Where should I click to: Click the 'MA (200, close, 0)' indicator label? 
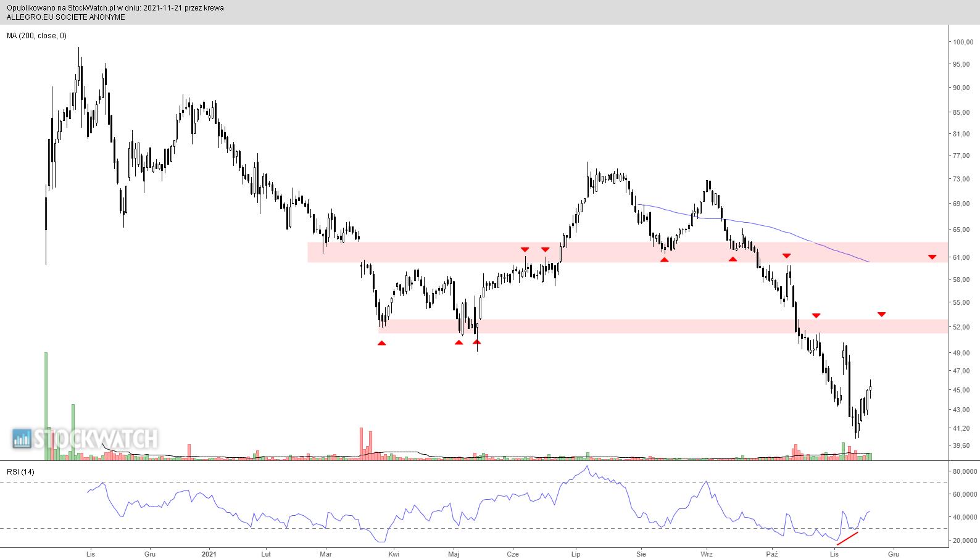coord(36,36)
